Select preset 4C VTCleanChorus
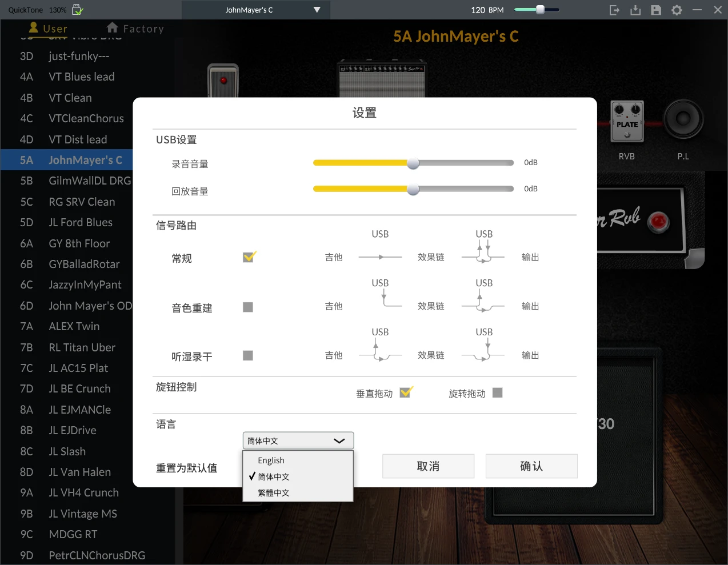Image resolution: width=728 pixels, height=565 pixels. [x=67, y=118]
